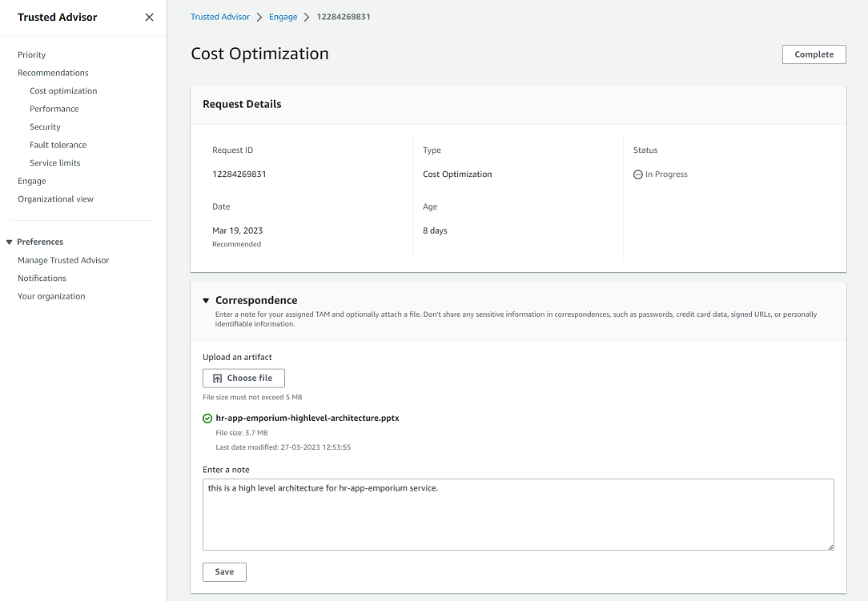Click the Cost Optimization page title
The image size is (868, 601).
point(259,54)
